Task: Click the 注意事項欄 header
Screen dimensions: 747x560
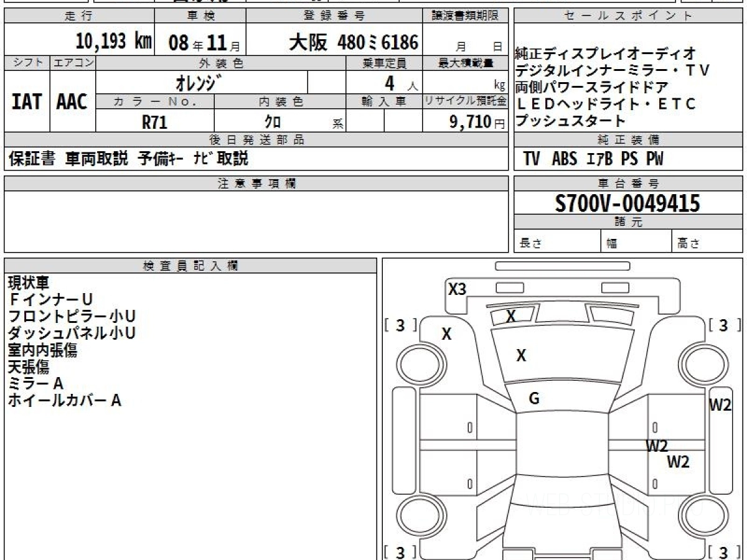Action: [x=256, y=184]
